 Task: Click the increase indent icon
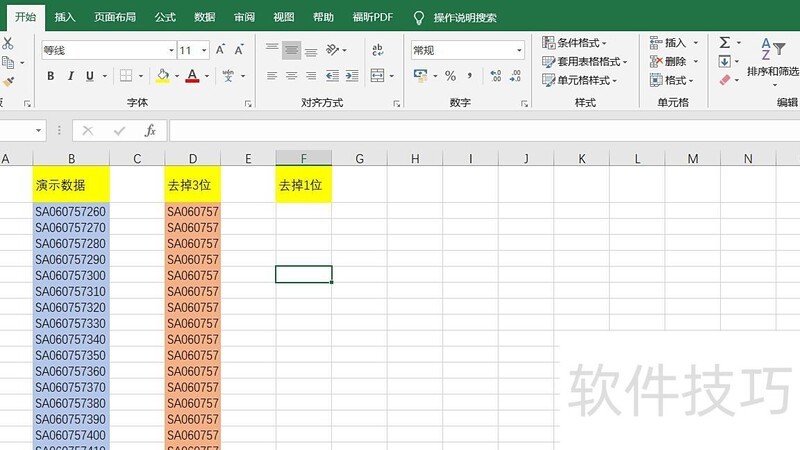(x=352, y=76)
